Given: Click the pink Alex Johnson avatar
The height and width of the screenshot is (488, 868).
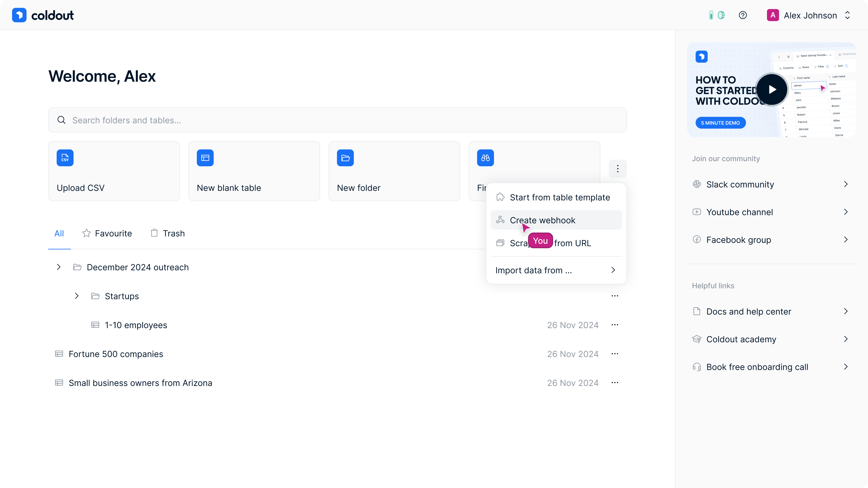Looking at the screenshot, I should (773, 15).
